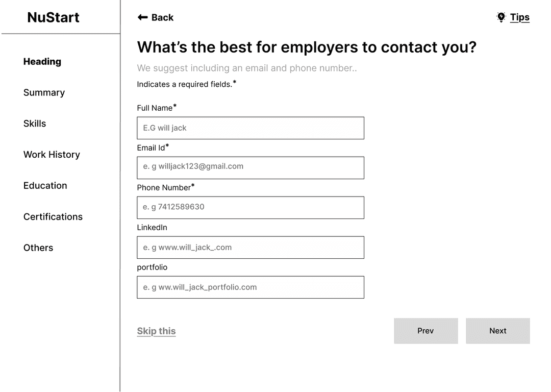Open the Work History section
This screenshot has height=392, width=551.
(52, 155)
